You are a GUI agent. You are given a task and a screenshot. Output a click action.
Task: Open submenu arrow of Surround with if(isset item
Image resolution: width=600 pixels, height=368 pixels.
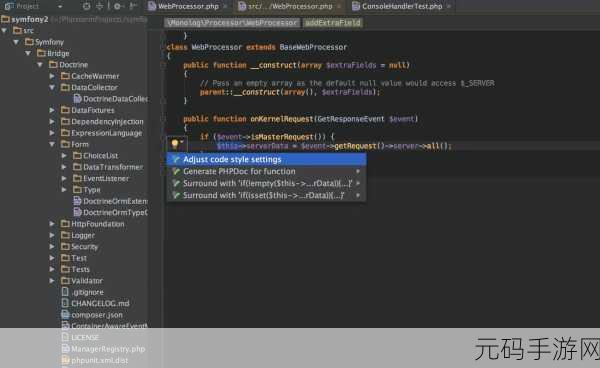coord(358,195)
